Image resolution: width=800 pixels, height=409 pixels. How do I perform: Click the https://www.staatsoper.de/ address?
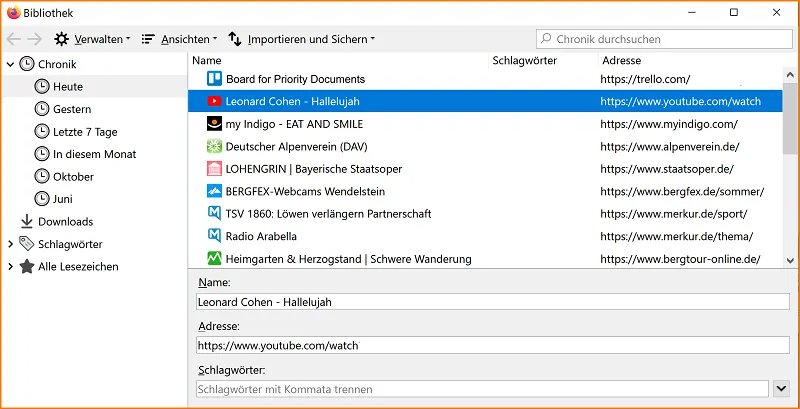pos(667,169)
